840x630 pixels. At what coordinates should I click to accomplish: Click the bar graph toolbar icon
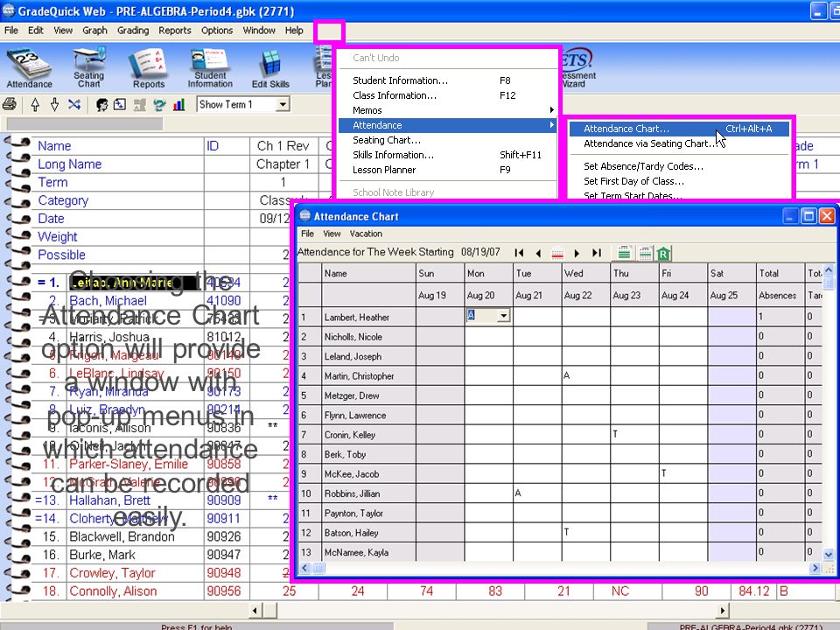point(178,104)
